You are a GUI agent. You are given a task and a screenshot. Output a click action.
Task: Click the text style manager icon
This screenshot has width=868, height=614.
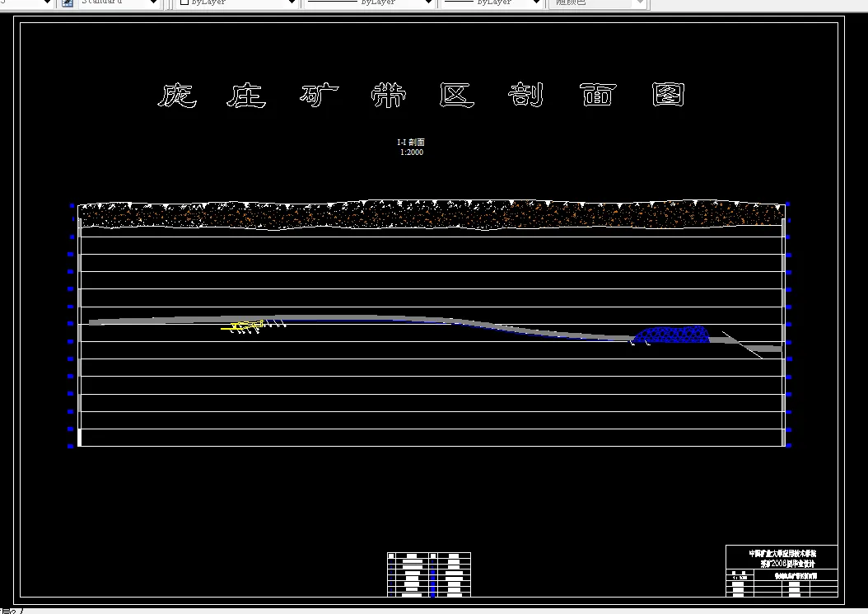[67, 2]
